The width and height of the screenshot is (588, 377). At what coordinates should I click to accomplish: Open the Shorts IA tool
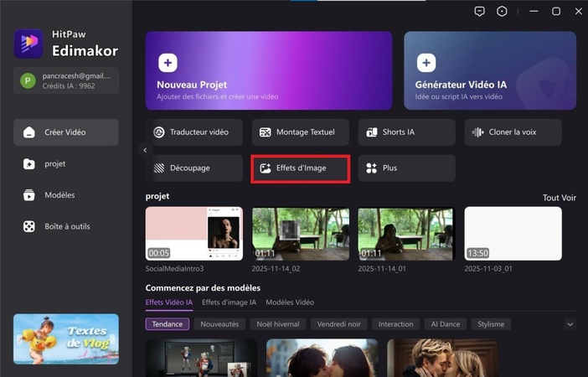[x=406, y=132]
